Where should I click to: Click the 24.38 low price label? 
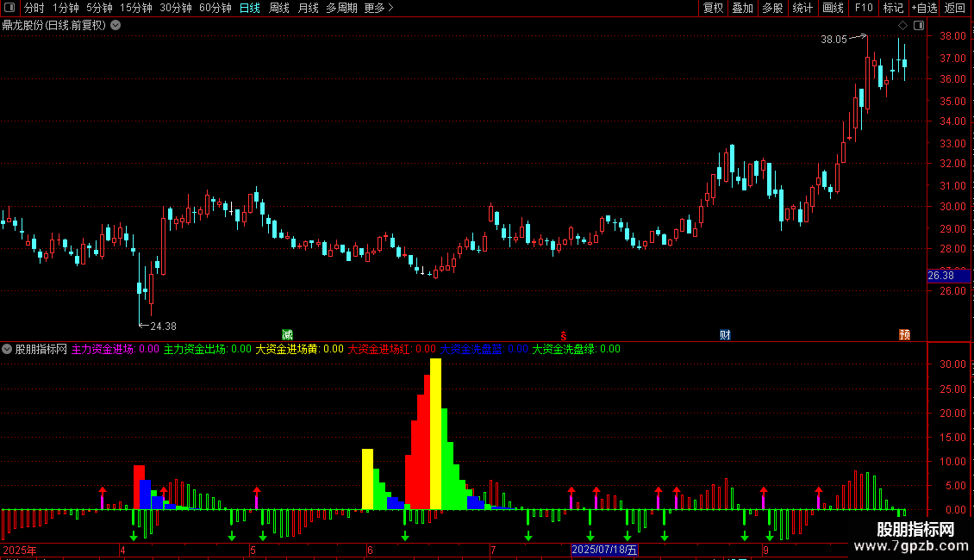tap(164, 327)
